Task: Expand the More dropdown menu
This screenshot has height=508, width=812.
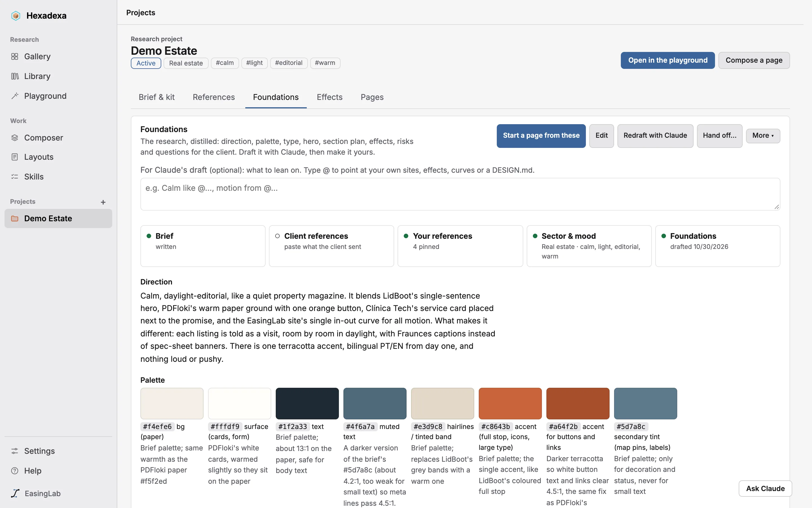Action: tap(763, 136)
